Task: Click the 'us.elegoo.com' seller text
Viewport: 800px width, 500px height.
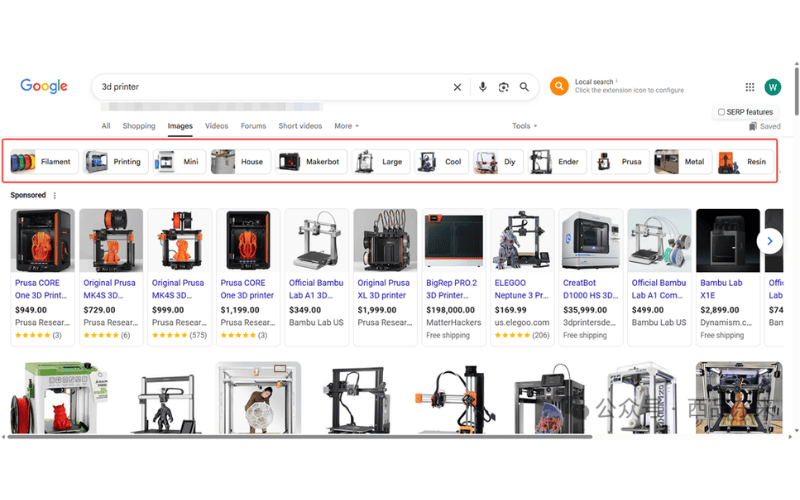Action: pyautogui.click(x=522, y=323)
